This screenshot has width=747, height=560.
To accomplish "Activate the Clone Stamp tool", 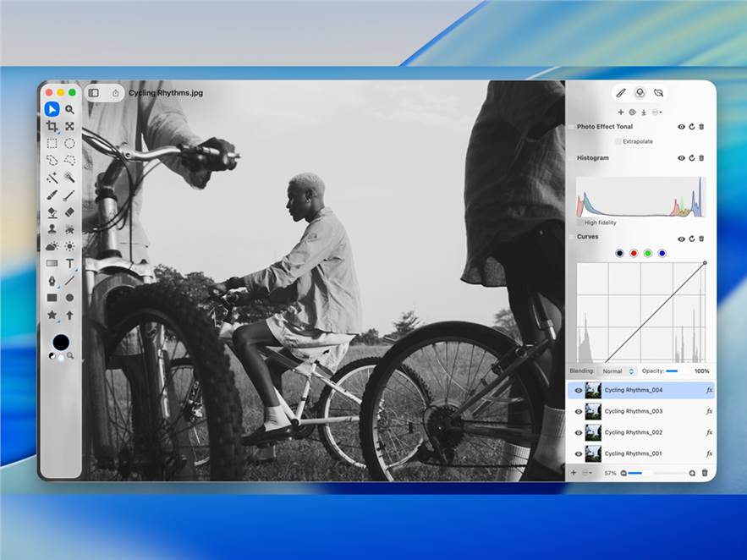I will tap(52, 228).
